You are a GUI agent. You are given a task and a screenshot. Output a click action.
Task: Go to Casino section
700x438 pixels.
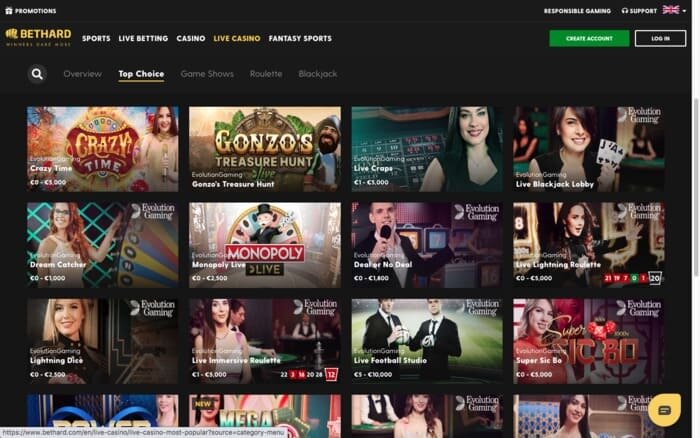(x=191, y=38)
